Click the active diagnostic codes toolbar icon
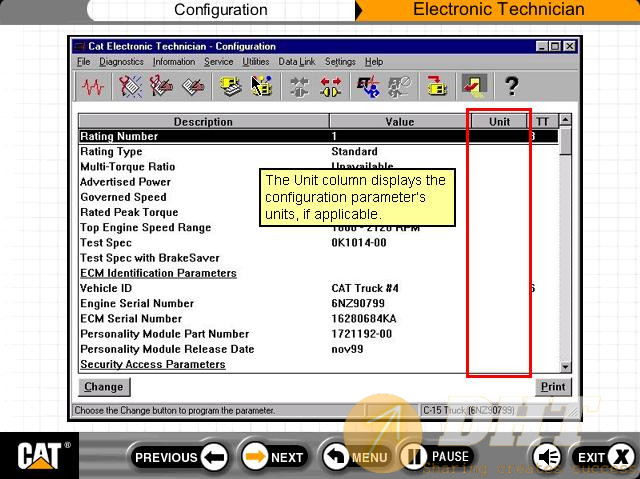This screenshot has width=640, height=479. 130,86
